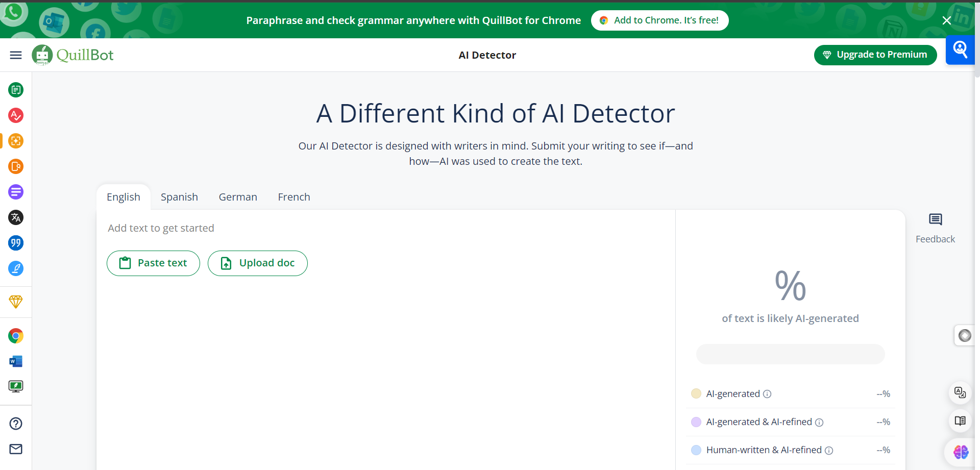This screenshot has height=470, width=980.
Task: Click the Paste text button
Action: (x=153, y=263)
